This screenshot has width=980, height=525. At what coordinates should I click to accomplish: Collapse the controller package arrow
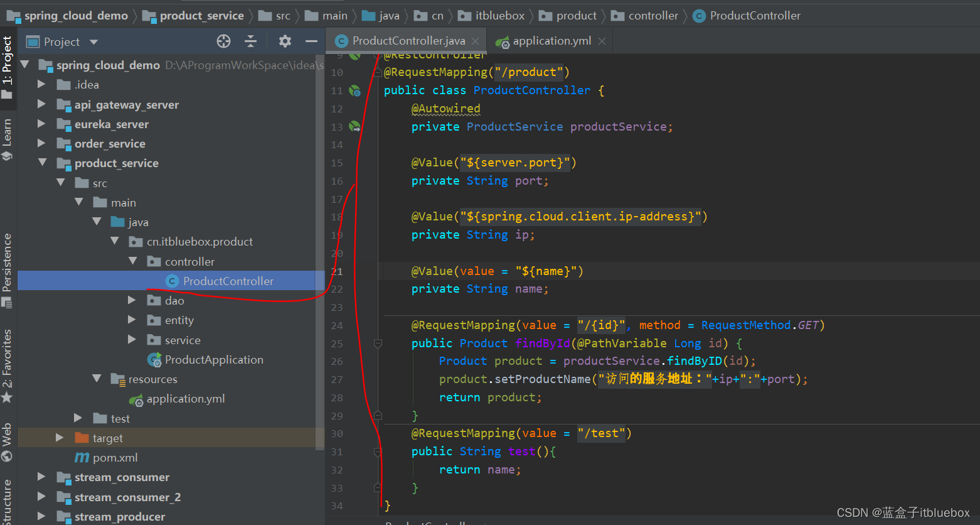pyautogui.click(x=133, y=261)
